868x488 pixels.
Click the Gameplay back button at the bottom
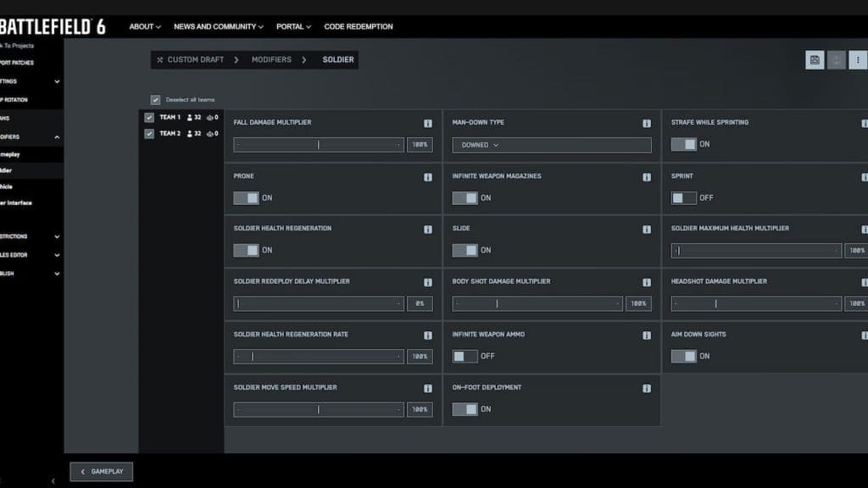point(101,471)
